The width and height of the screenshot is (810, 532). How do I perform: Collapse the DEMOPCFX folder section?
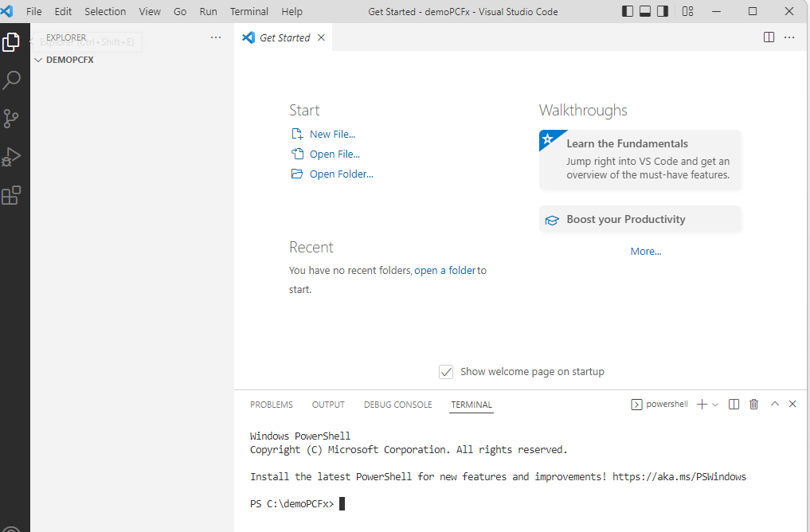pyautogui.click(x=38, y=60)
